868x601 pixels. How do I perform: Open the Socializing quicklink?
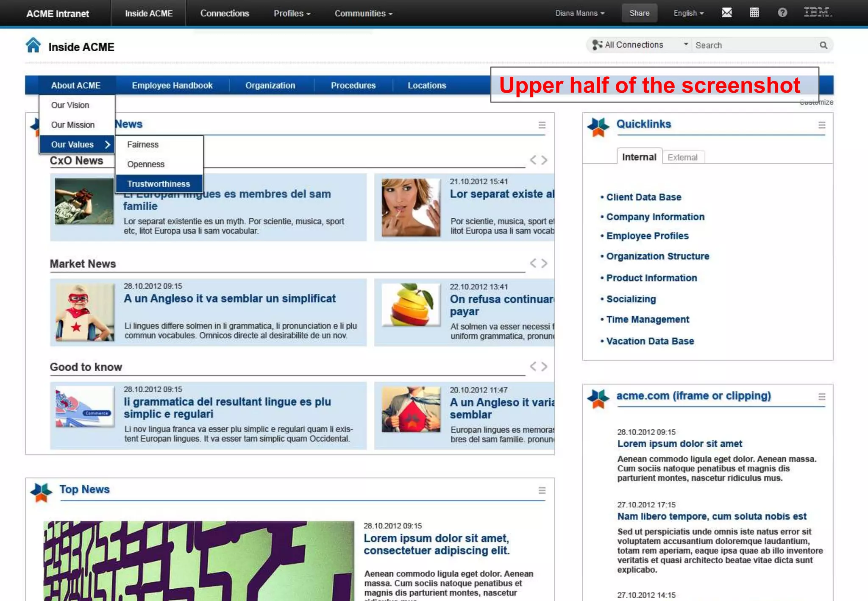[x=631, y=299]
